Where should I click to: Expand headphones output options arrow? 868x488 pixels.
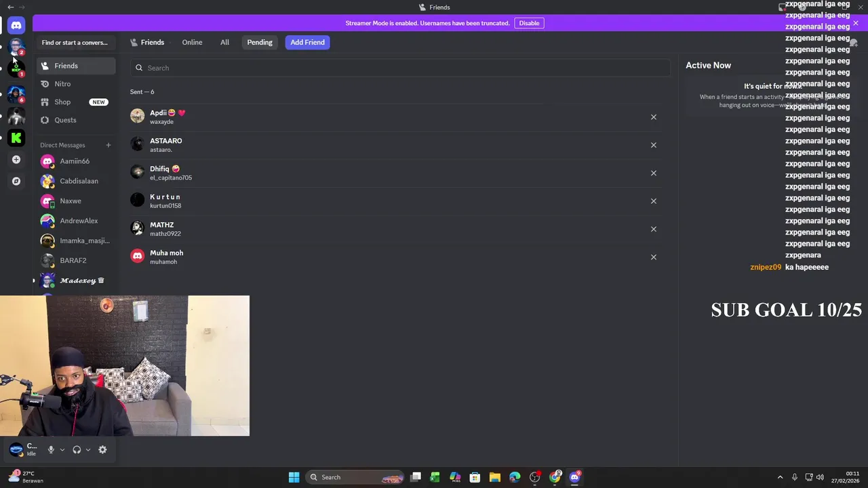pos(88,449)
